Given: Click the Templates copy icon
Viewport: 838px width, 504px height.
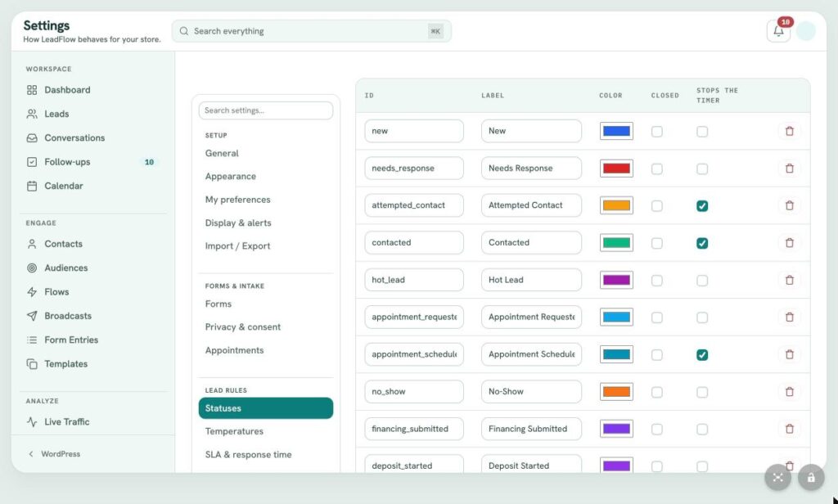Looking at the screenshot, I should click(32, 364).
